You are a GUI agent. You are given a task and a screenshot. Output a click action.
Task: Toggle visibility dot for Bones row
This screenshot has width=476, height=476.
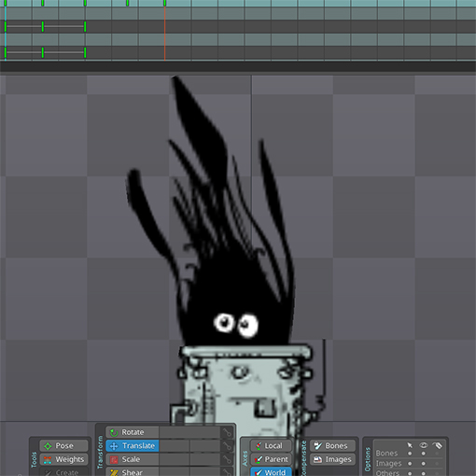click(424, 454)
